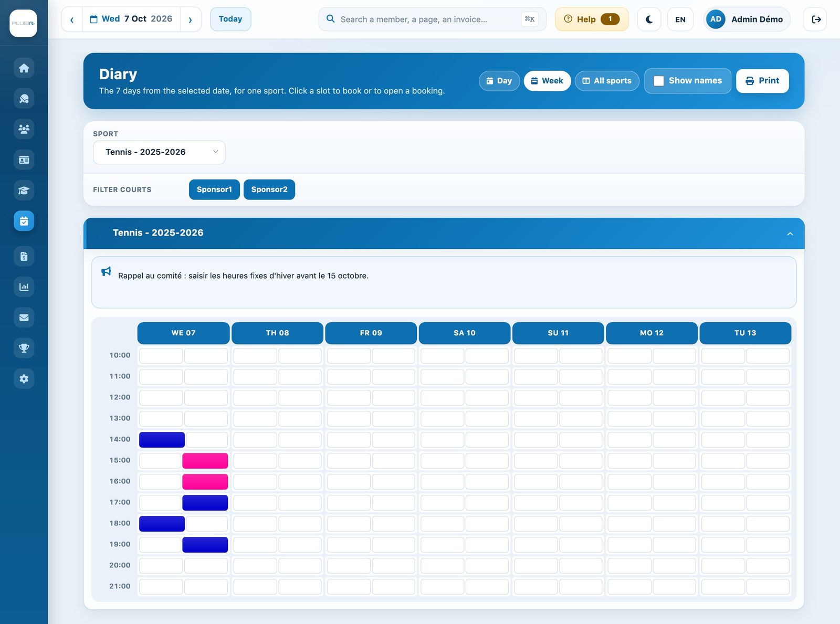Enable the Show names checkbox
The width and height of the screenshot is (840, 624).
click(x=659, y=81)
